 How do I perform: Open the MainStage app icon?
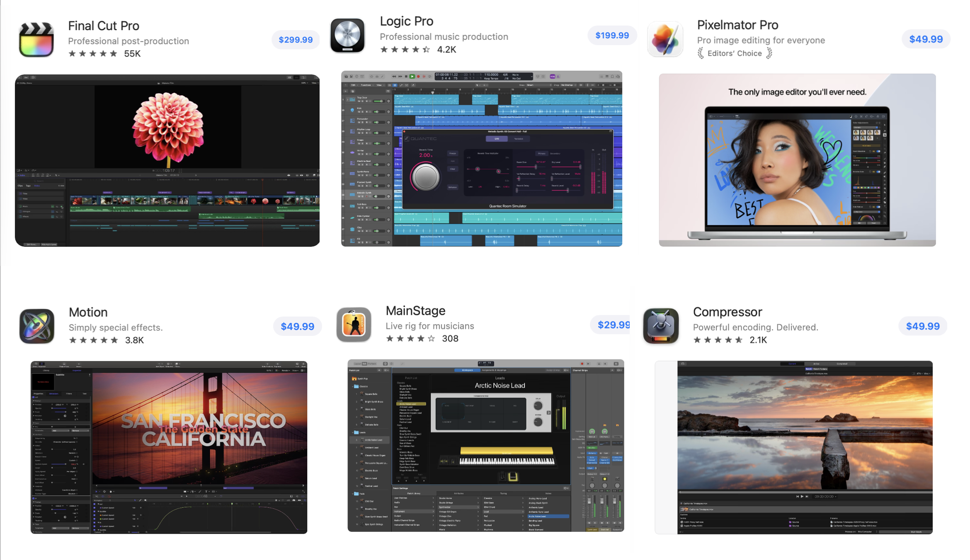coord(354,324)
